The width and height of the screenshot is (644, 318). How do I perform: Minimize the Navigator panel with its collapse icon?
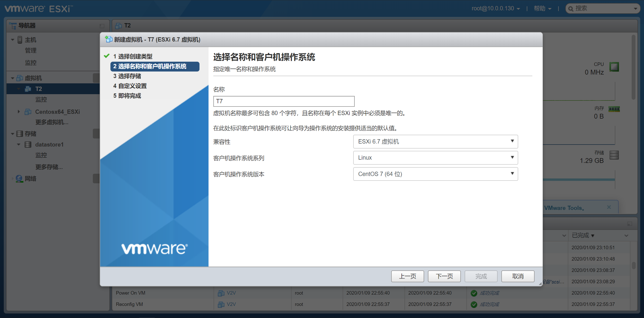point(102,26)
